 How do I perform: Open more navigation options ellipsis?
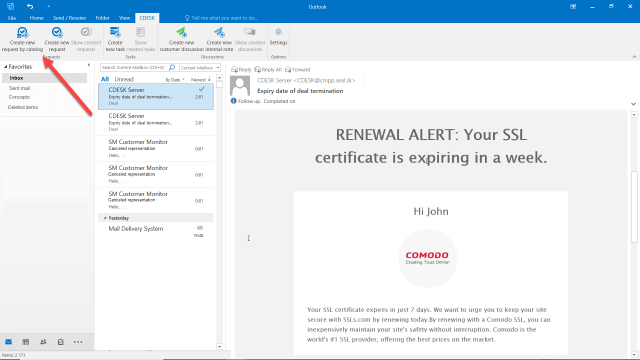click(x=78, y=342)
